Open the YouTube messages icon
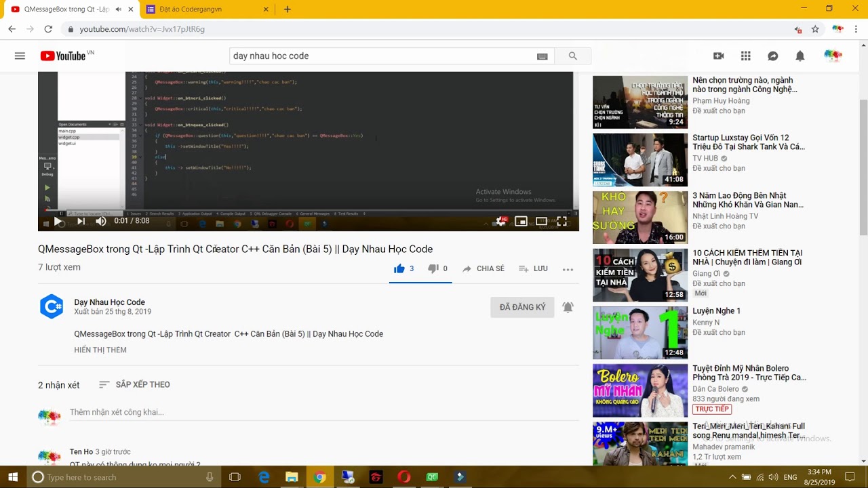868x488 pixels. [773, 56]
